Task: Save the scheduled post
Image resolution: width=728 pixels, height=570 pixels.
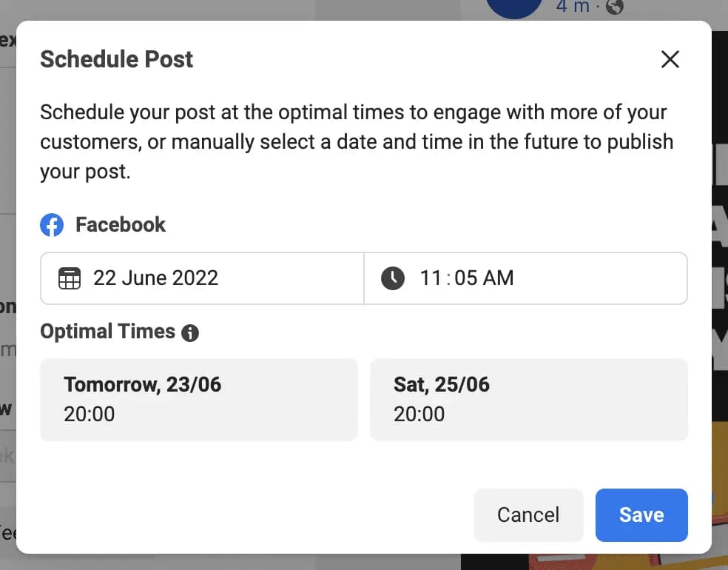Action: click(x=641, y=515)
